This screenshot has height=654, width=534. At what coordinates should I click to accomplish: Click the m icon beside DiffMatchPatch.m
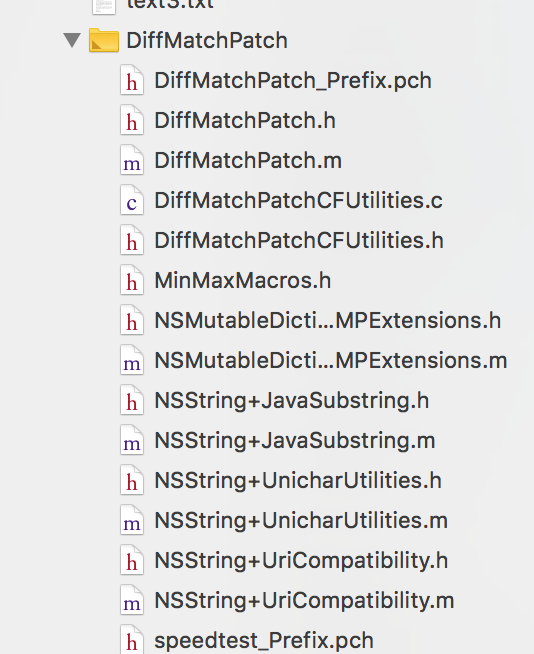[132, 160]
